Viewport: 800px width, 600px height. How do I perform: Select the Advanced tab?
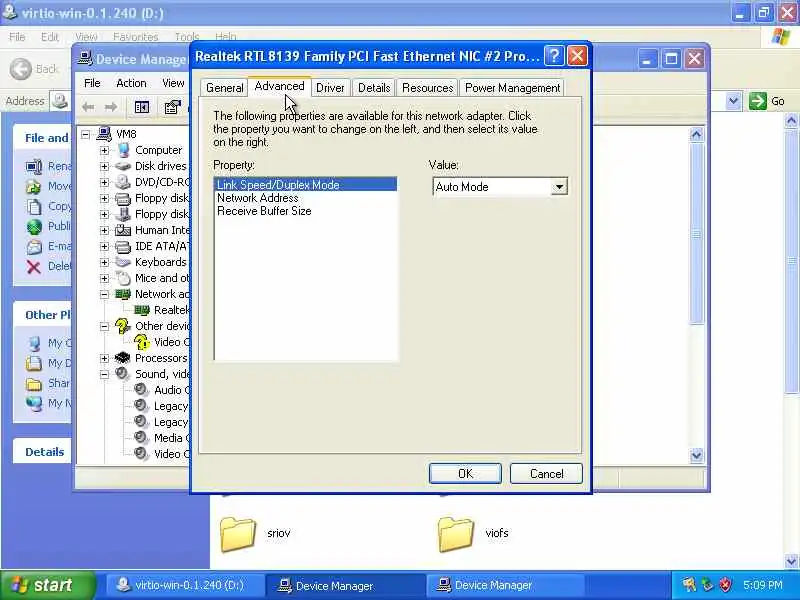280,86
